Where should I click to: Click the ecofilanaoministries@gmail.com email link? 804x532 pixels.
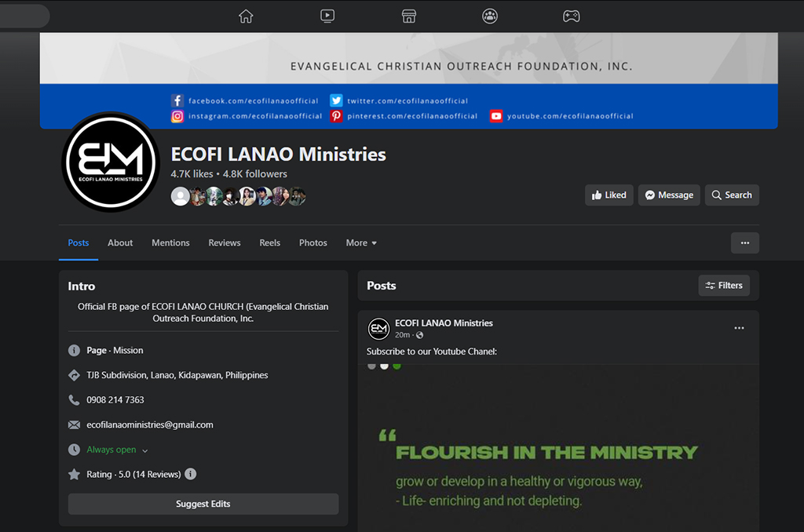click(x=150, y=425)
